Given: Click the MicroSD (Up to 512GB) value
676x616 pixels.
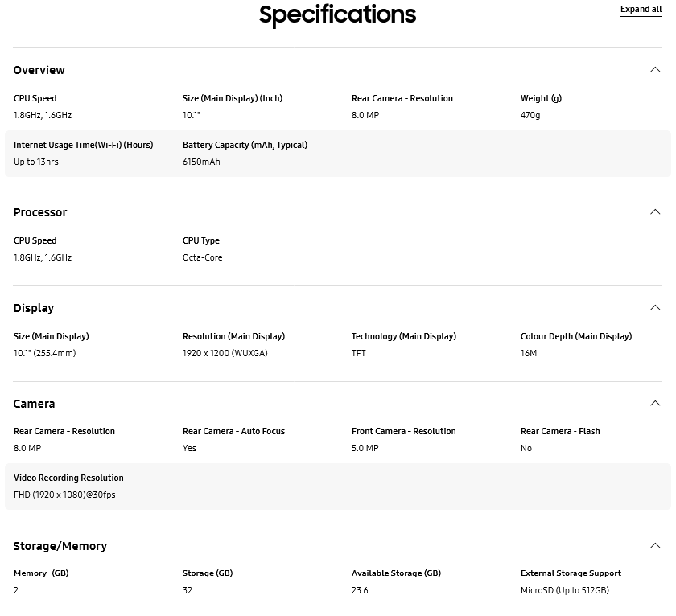Looking at the screenshot, I should [565, 590].
